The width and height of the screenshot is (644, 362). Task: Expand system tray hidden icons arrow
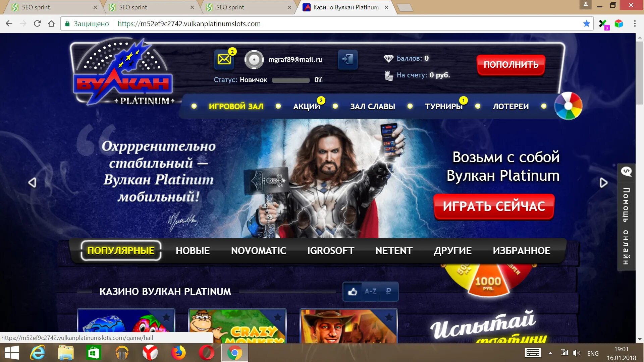point(550,353)
